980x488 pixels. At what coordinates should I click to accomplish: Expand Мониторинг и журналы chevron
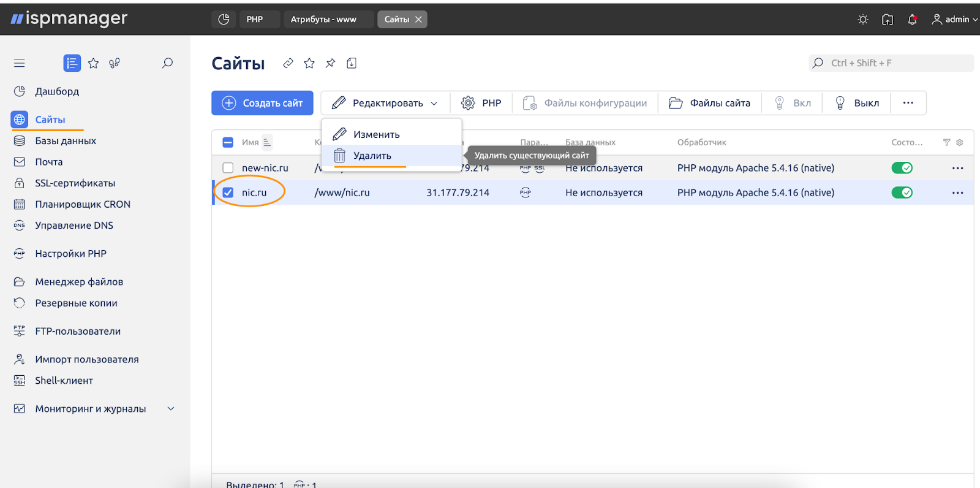click(171, 409)
